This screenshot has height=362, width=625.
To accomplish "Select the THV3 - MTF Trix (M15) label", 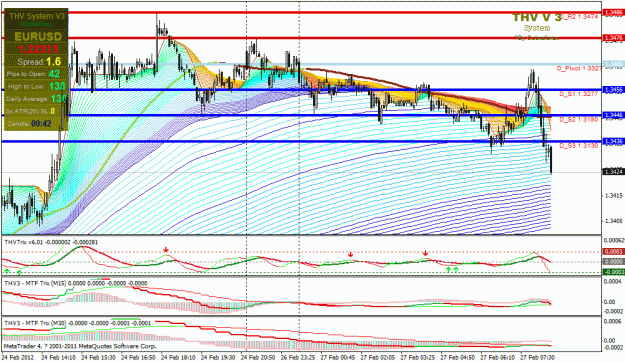I will (x=75, y=283).
